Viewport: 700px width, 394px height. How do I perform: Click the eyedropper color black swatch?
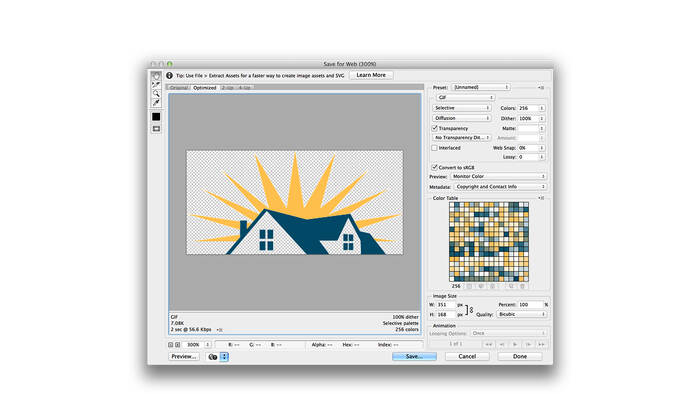pos(156,116)
